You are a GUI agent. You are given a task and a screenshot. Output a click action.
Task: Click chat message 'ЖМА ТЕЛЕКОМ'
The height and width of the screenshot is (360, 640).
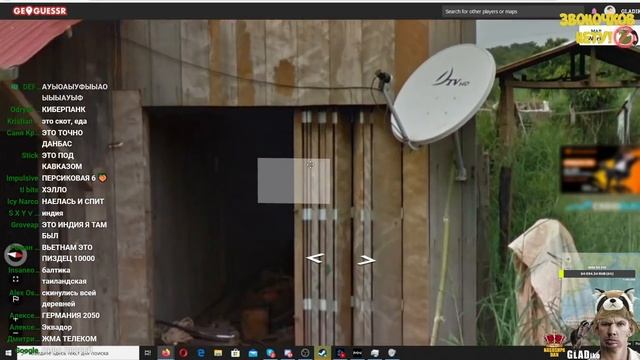(x=69, y=339)
